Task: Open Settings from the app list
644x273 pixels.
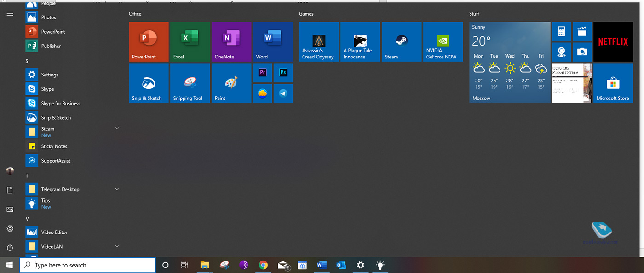Action: pos(73,75)
